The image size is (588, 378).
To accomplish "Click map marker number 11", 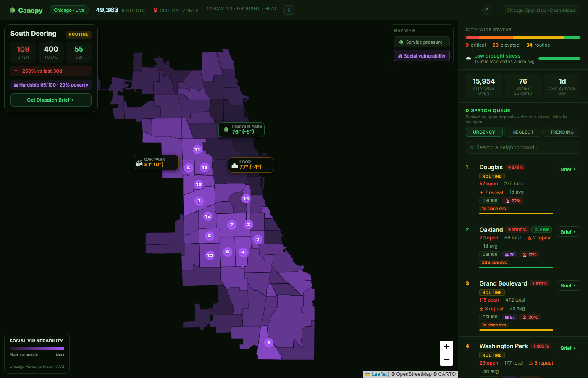I will [197, 149].
